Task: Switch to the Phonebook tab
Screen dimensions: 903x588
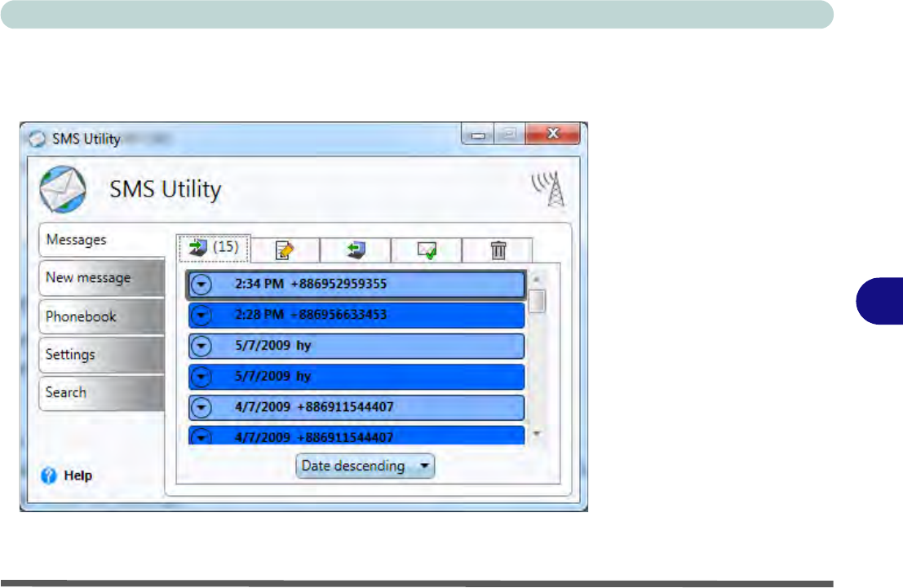Action: click(100, 316)
